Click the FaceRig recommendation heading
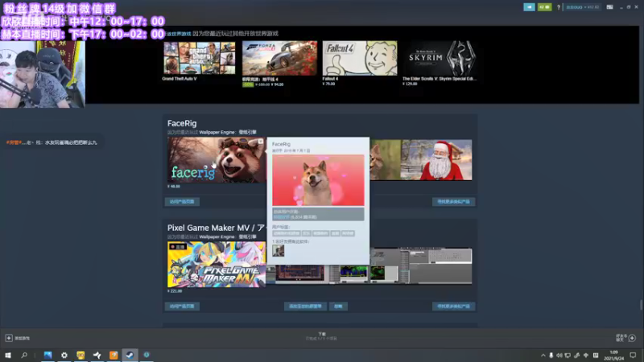The image size is (644, 362). click(x=182, y=123)
